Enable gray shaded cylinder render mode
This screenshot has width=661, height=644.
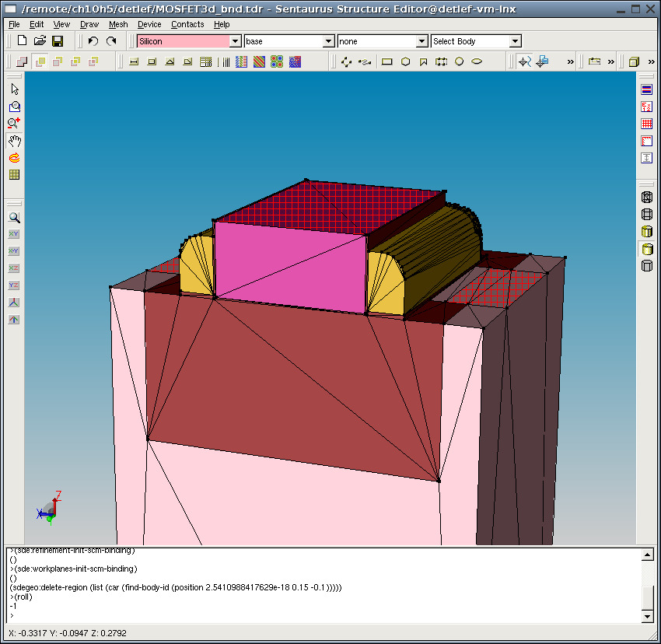coord(646,266)
